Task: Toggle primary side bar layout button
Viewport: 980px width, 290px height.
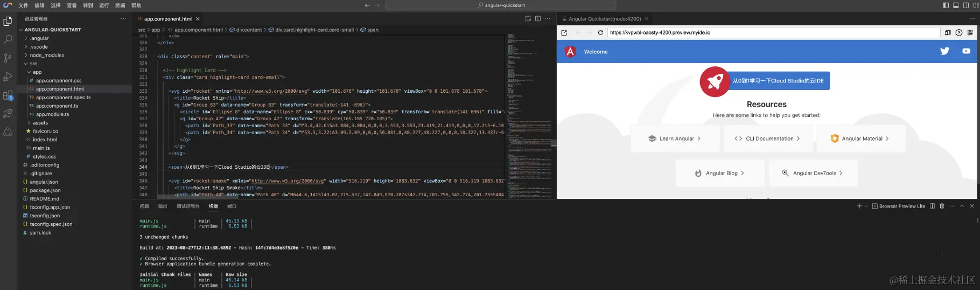Action: (946, 5)
